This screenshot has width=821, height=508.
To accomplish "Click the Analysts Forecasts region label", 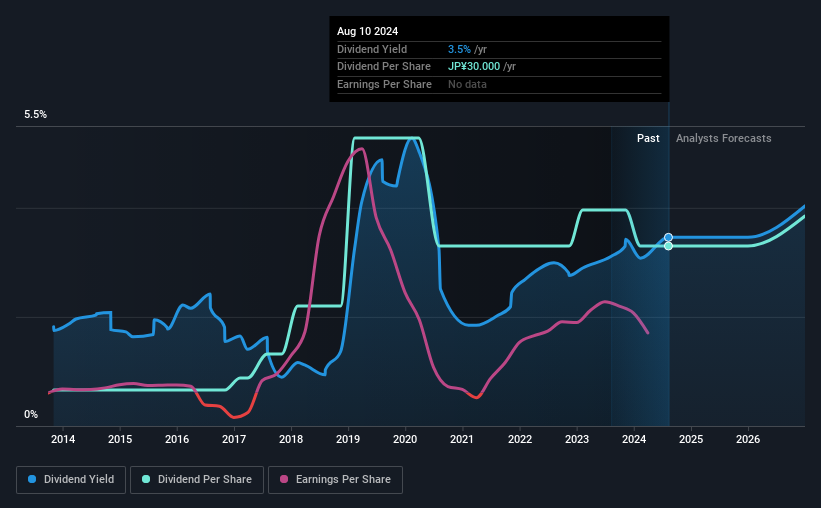I will (724, 138).
